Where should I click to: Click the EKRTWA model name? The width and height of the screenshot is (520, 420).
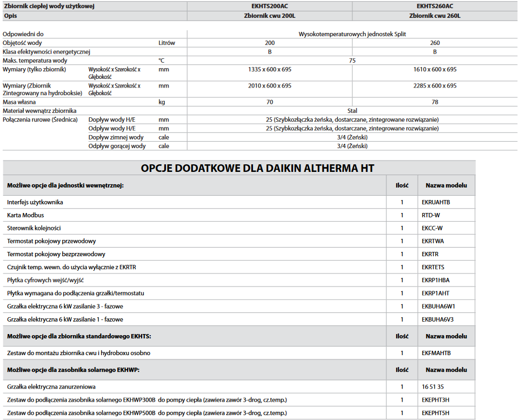(432, 241)
